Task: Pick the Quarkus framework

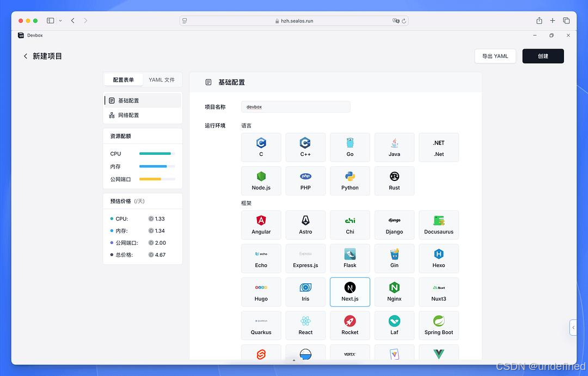Action: coord(261,325)
